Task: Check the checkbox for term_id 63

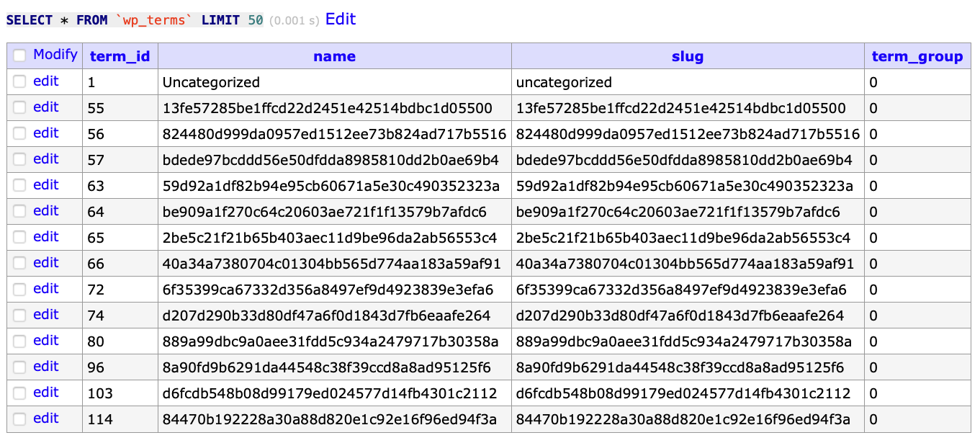Action: point(19,185)
